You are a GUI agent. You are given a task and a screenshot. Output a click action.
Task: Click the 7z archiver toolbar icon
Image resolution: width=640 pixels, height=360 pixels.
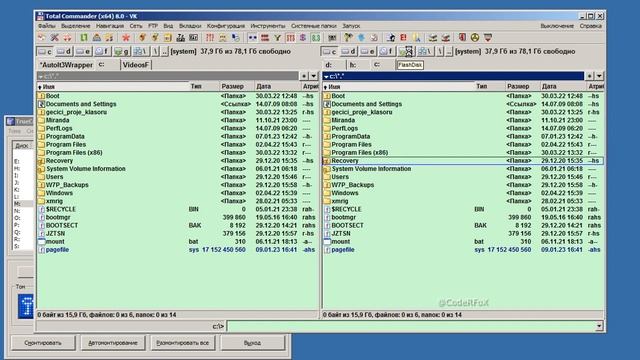[x=180, y=38]
